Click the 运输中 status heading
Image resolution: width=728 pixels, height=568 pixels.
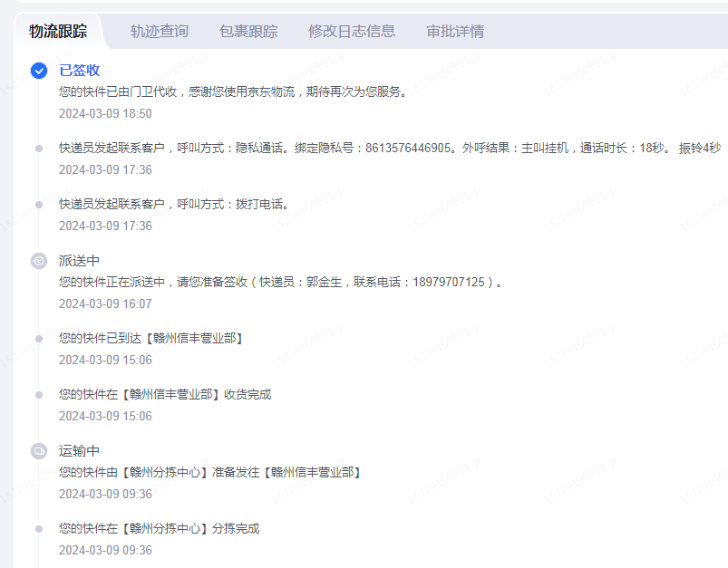pyautogui.click(x=80, y=451)
